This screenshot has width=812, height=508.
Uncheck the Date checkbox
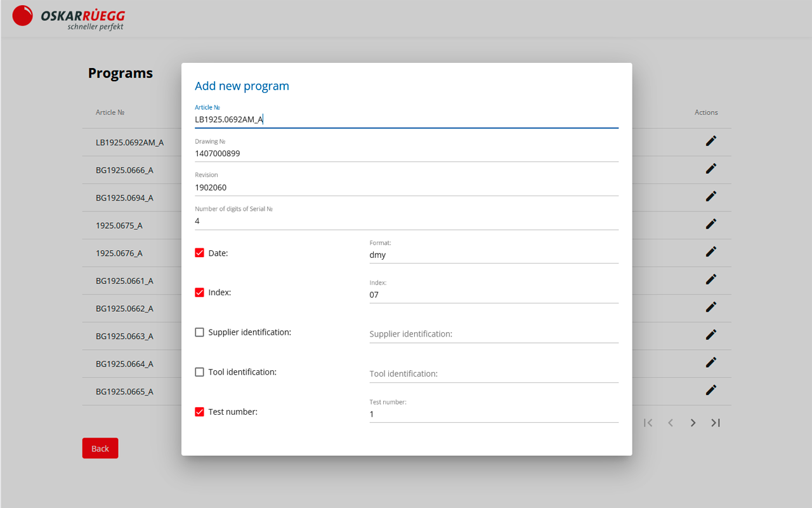pyautogui.click(x=199, y=253)
